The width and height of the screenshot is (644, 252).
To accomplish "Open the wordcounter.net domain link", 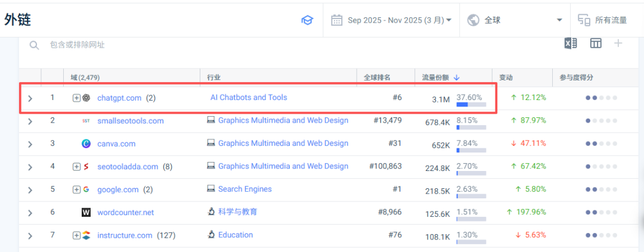I will tap(126, 213).
